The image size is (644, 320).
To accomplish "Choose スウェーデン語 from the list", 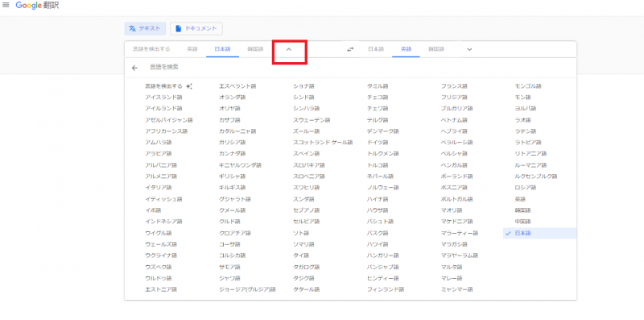I will (x=312, y=120).
